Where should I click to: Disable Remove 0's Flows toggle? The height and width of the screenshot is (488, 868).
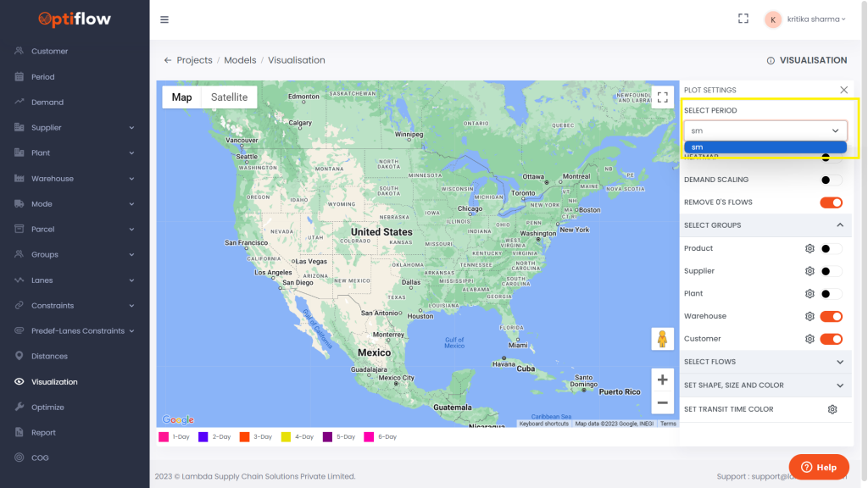[831, 202]
